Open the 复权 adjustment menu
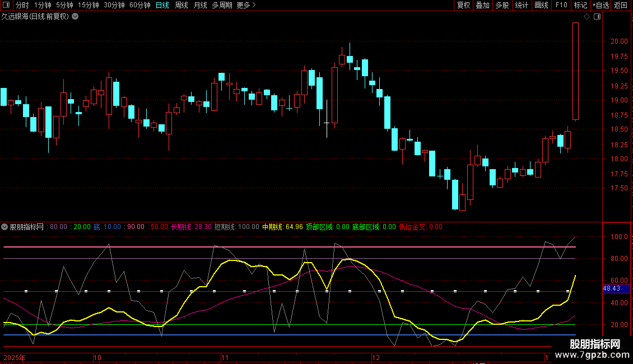Viewport: 633px width, 364px height. coord(463,5)
